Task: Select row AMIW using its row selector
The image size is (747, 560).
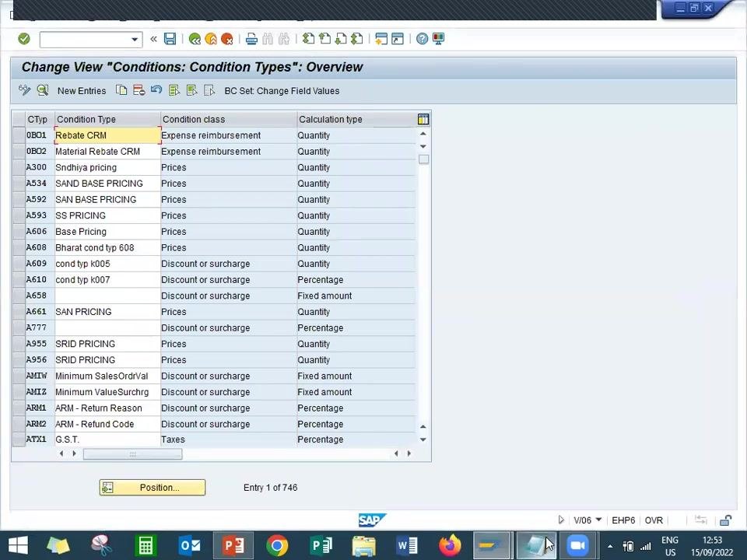Action: [x=19, y=376]
